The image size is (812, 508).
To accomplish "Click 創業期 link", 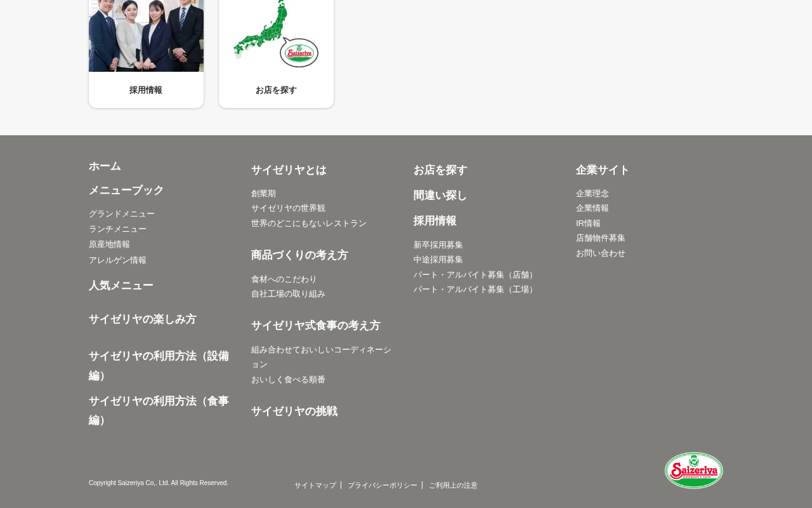I will point(263,194).
